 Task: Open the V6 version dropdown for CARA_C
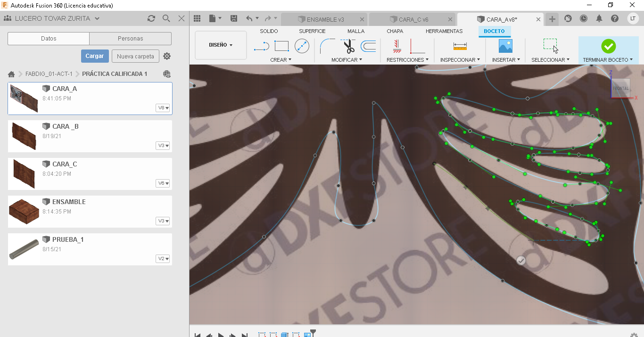[x=163, y=183]
